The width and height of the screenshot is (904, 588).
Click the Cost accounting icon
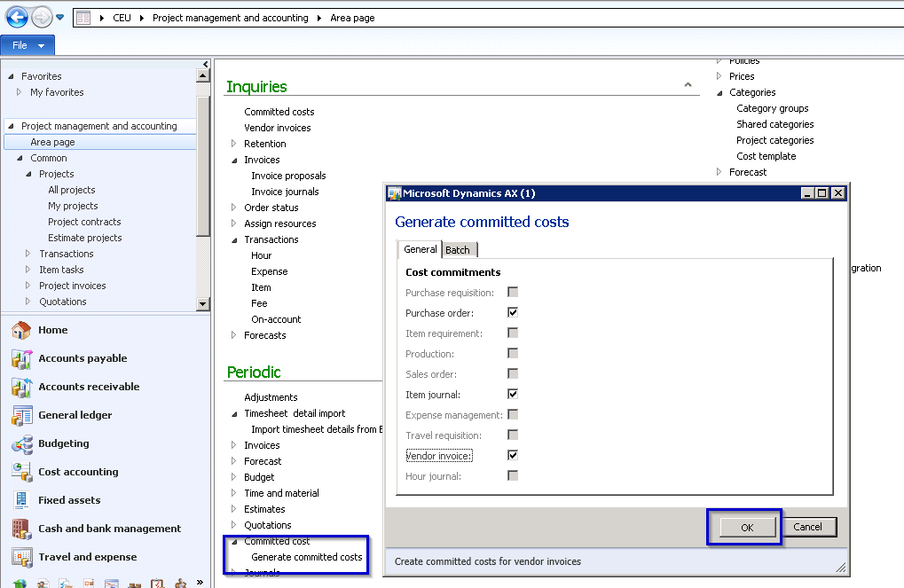(21, 472)
